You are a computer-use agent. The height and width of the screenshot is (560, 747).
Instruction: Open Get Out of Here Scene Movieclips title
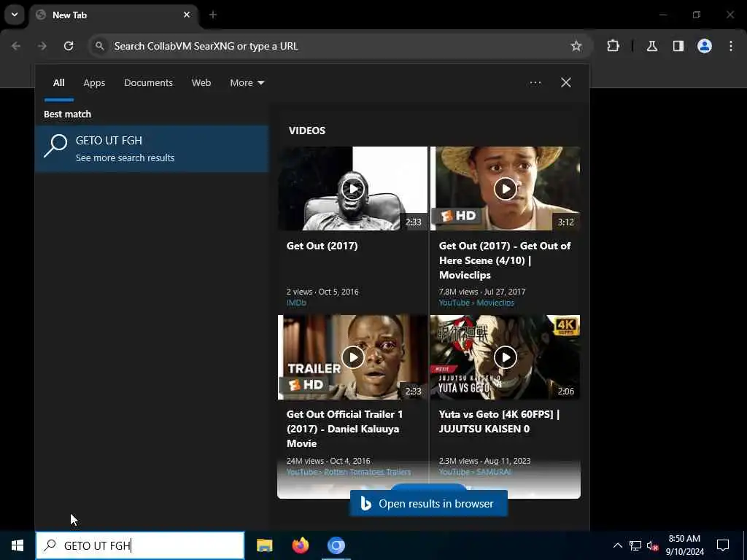coord(505,260)
